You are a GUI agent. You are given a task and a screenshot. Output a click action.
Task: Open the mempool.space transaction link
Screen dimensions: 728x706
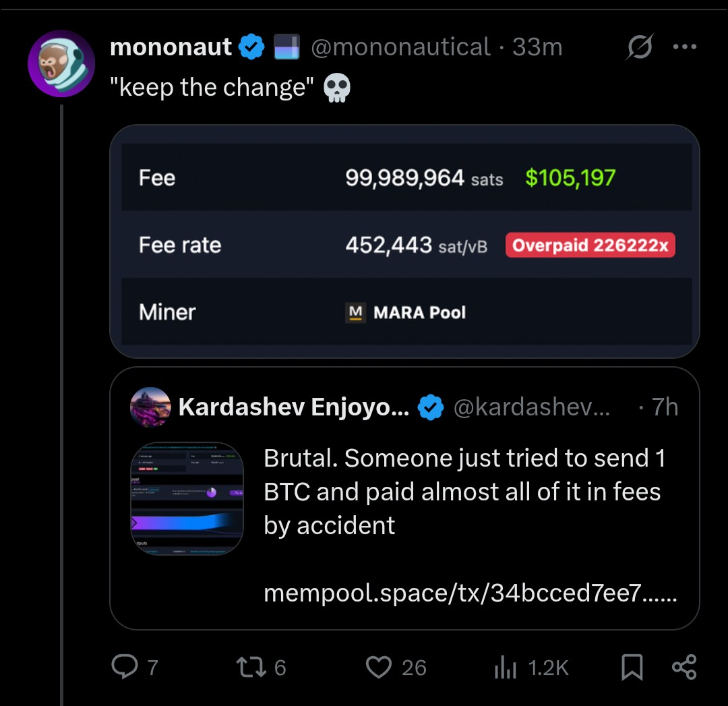pos(470,593)
